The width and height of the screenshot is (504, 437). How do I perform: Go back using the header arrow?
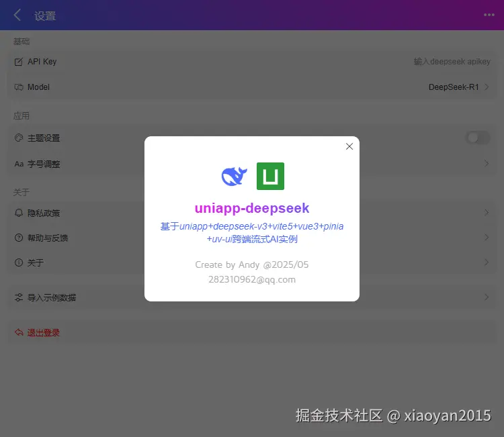tap(17, 15)
